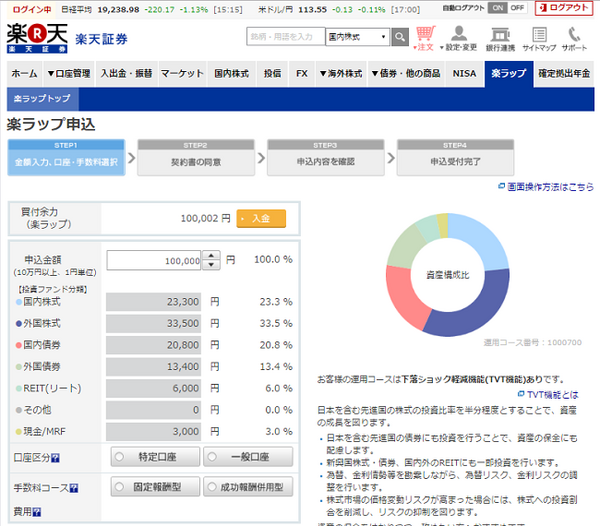600x526 pixels.
Task: Click the STEP4 申込受付完了 step box
Action: click(455, 157)
